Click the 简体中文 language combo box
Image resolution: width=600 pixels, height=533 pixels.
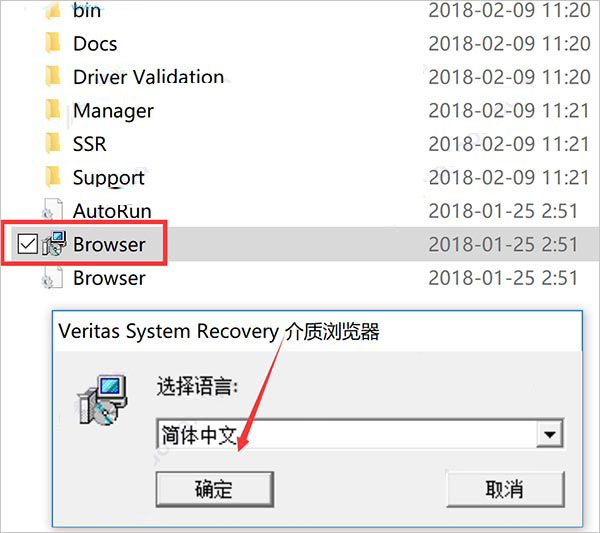360,434
